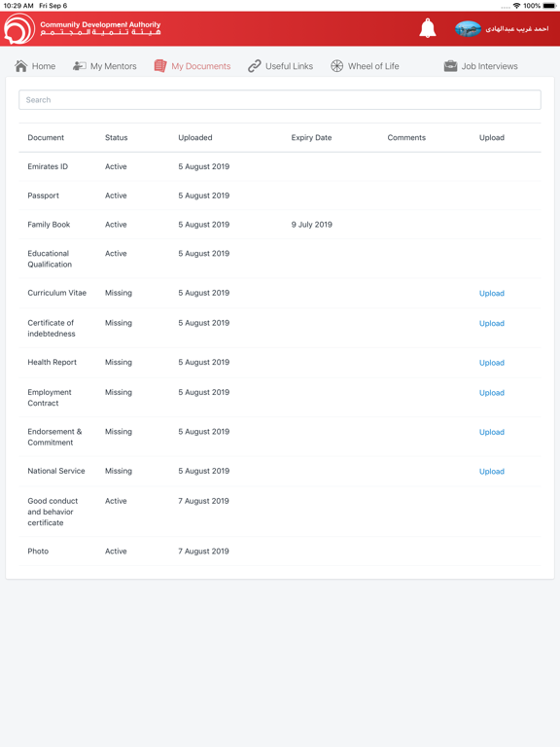The width and height of the screenshot is (560, 747).
Task: Click Good conduct and behavior certificate
Action: (52, 513)
